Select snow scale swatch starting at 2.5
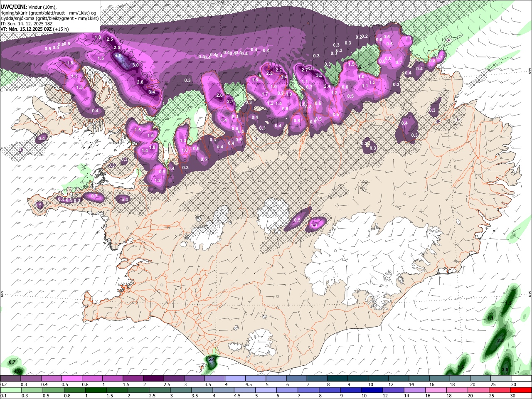This screenshot has height=399, width=532. click(174, 378)
